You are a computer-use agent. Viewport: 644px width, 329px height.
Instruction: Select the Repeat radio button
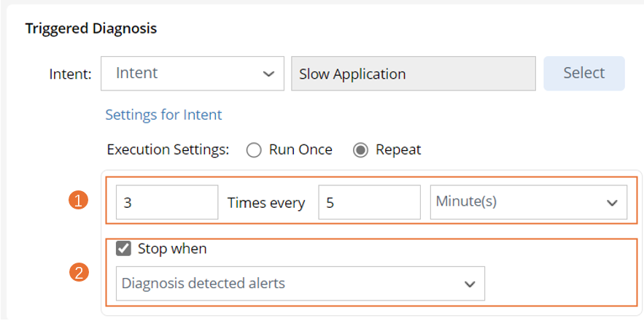click(360, 150)
